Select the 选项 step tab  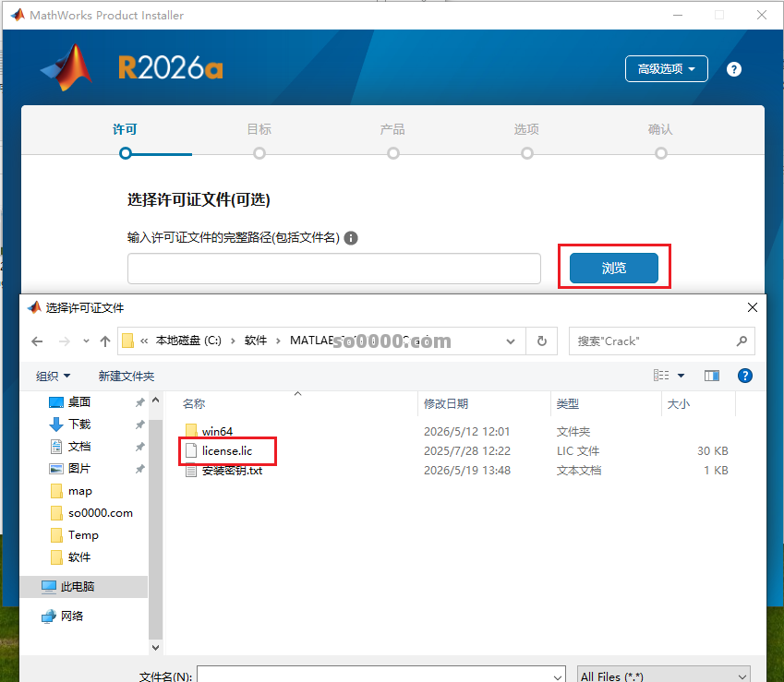click(x=526, y=129)
